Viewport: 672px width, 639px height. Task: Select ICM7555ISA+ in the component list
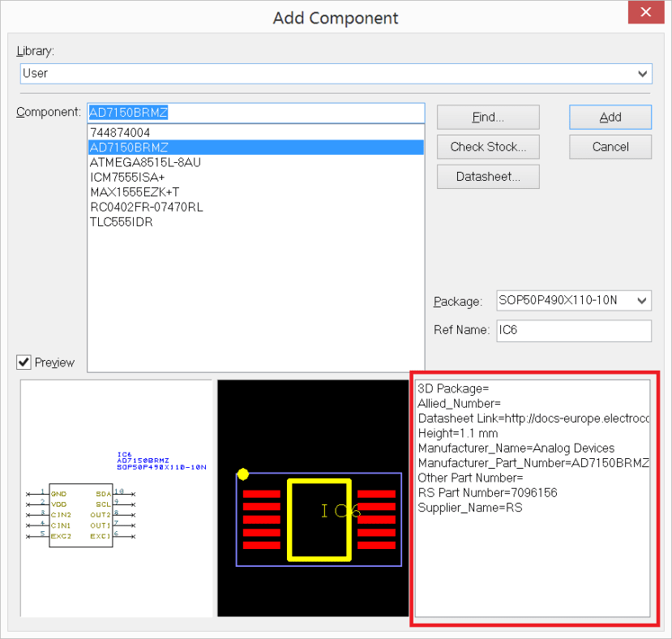pos(256,178)
